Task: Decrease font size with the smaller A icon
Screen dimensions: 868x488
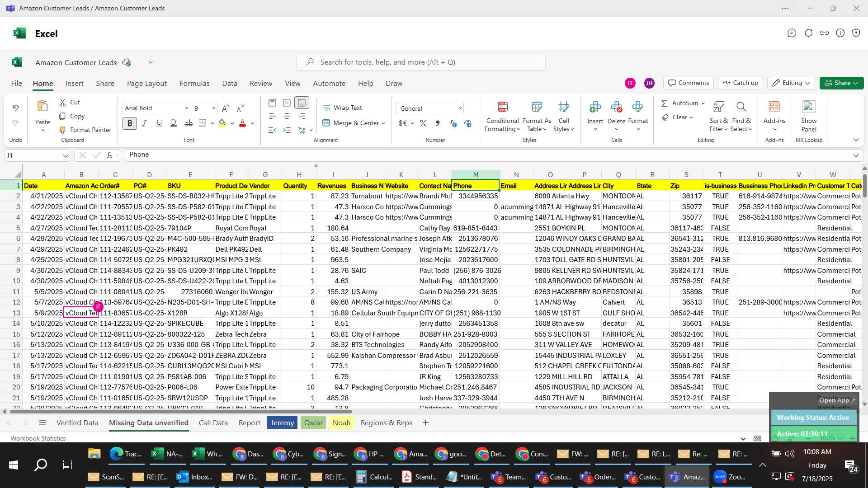Action: [x=241, y=108]
